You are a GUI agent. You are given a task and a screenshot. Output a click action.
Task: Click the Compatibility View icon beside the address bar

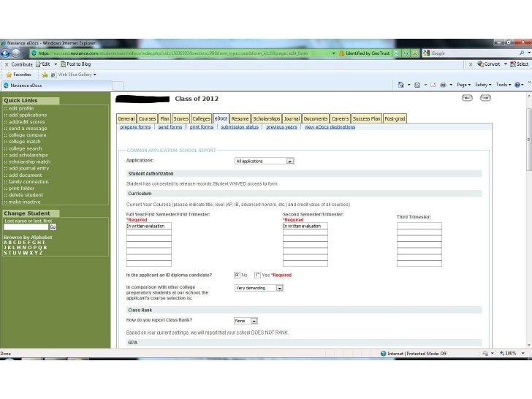[x=397, y=53]
